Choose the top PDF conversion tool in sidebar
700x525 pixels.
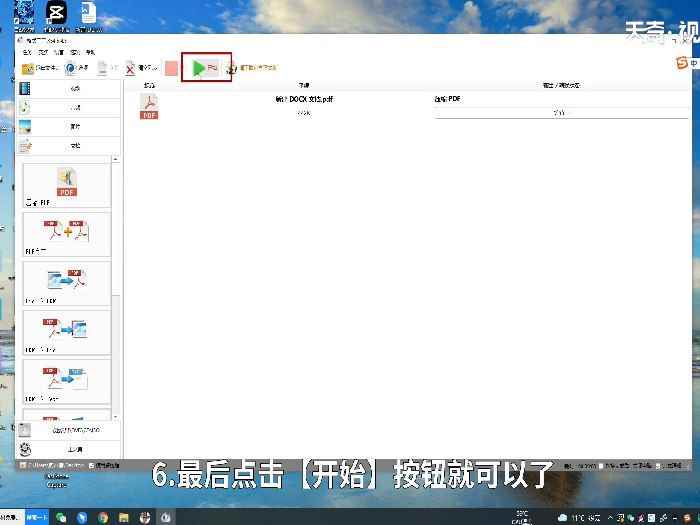67,183
